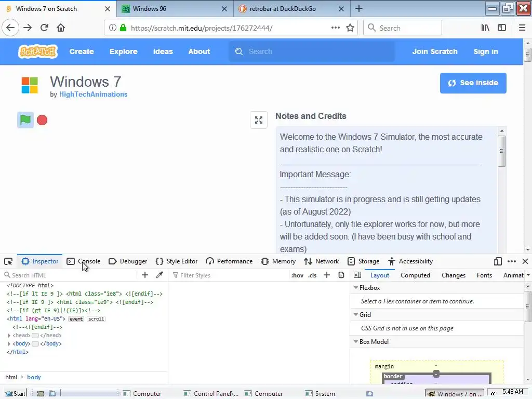Image resolution: width=532 pixels, height=399 pixels.
Task: Switch to Changes sidebar tab
Action: [453, 275]
